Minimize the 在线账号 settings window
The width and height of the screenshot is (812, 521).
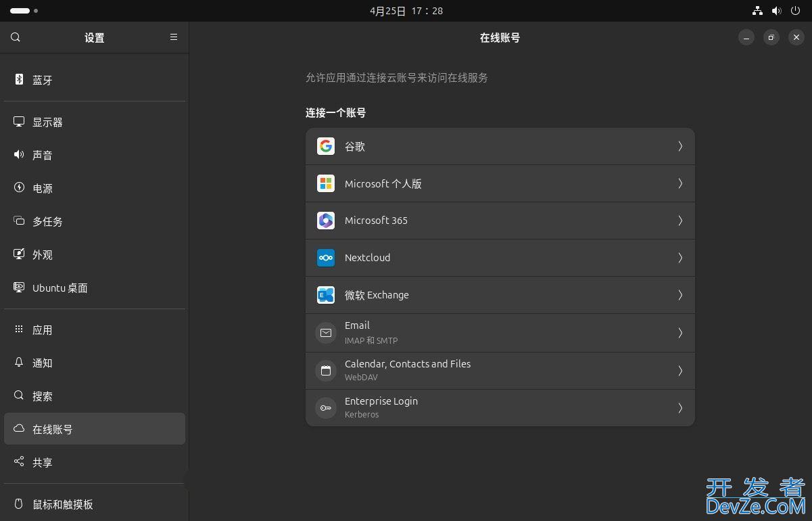[x=746, y=38]
